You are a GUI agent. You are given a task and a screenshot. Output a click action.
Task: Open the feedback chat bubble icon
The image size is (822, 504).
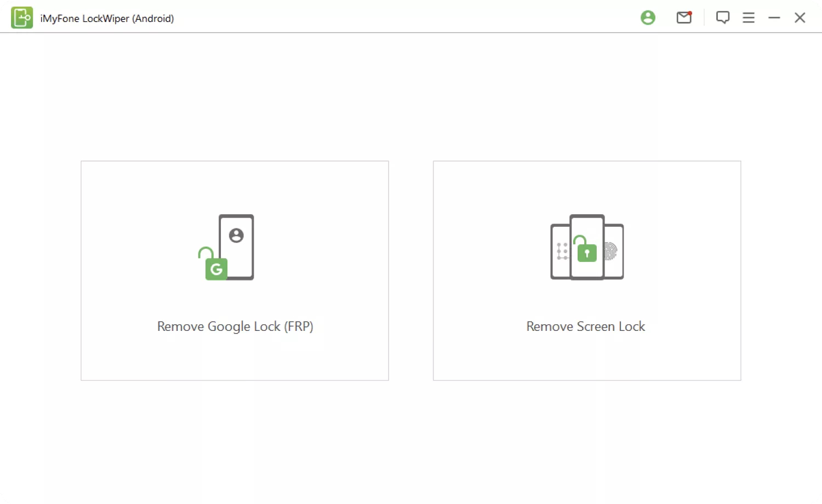(723, 18)
